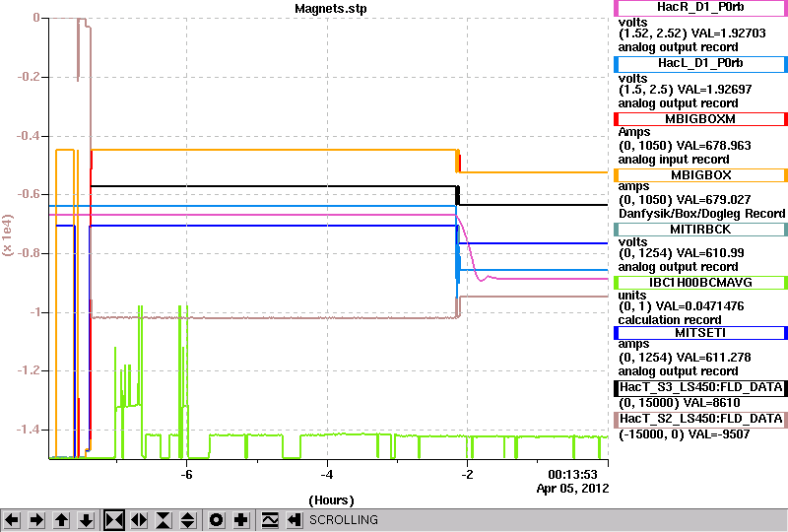Screen dimensions: 788x532
Task: Click the -1 y-axis tick label
Action: point(34,312)
